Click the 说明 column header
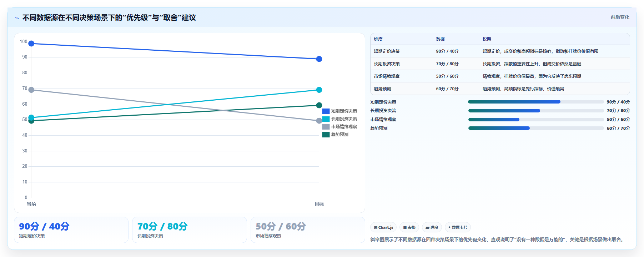644x257 pixels. pos(487,39)
